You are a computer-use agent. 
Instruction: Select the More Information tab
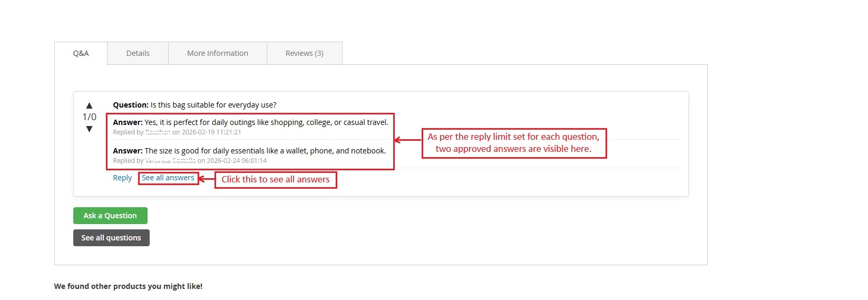tap(217, 53)
